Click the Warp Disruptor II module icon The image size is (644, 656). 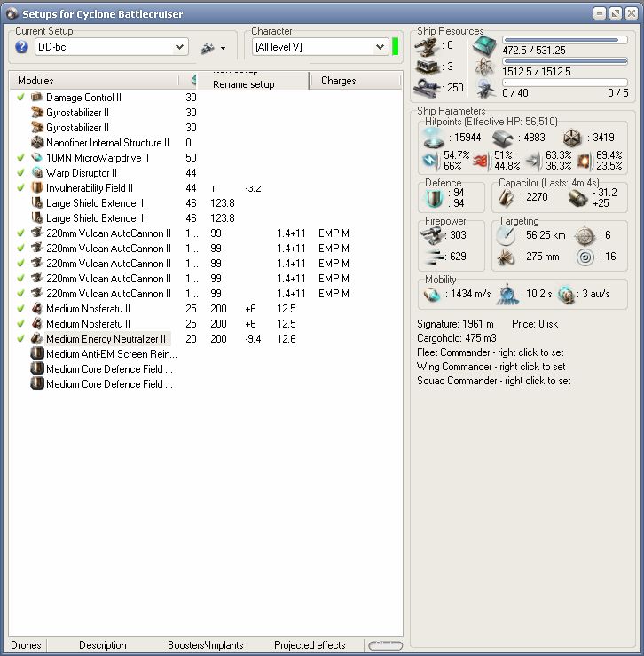(x=37, y=173)
